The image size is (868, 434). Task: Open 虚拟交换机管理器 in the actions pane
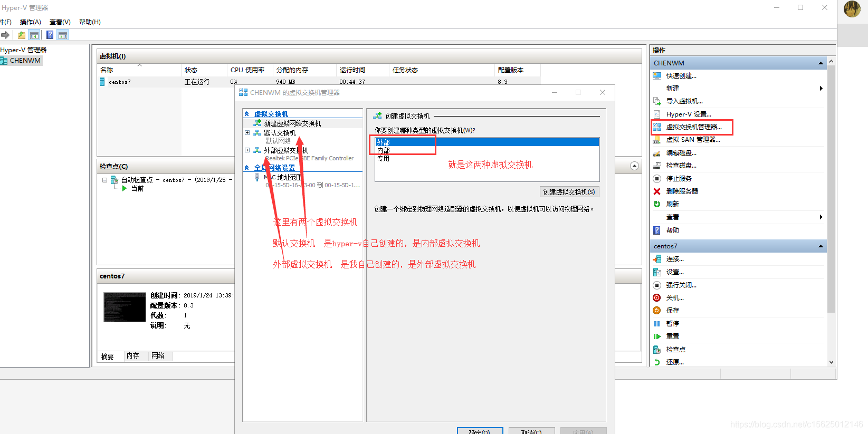693,127
